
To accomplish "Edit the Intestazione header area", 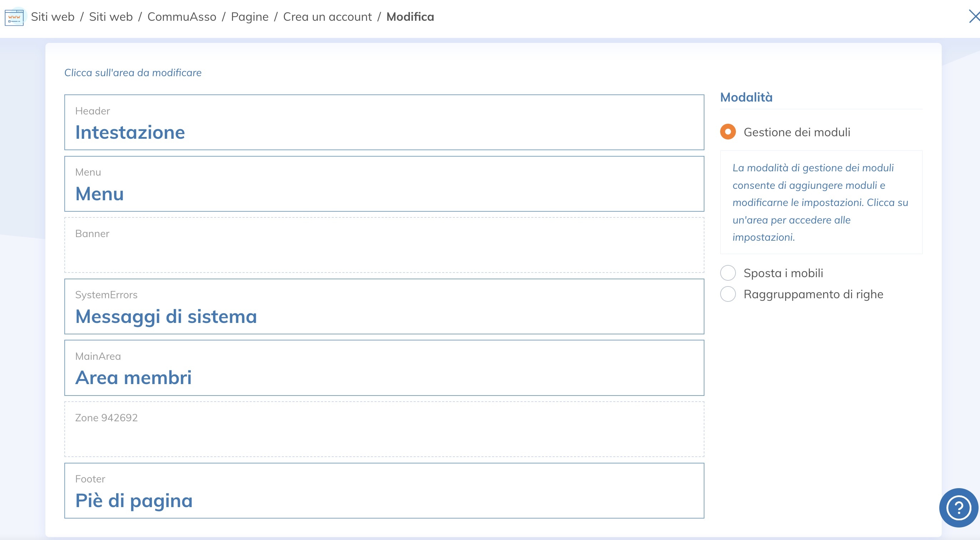I will click(384, 122).
